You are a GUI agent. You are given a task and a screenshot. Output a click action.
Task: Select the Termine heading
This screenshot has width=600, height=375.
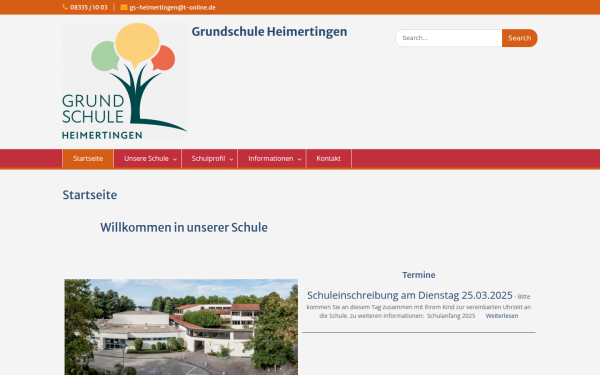click(419, 275)
